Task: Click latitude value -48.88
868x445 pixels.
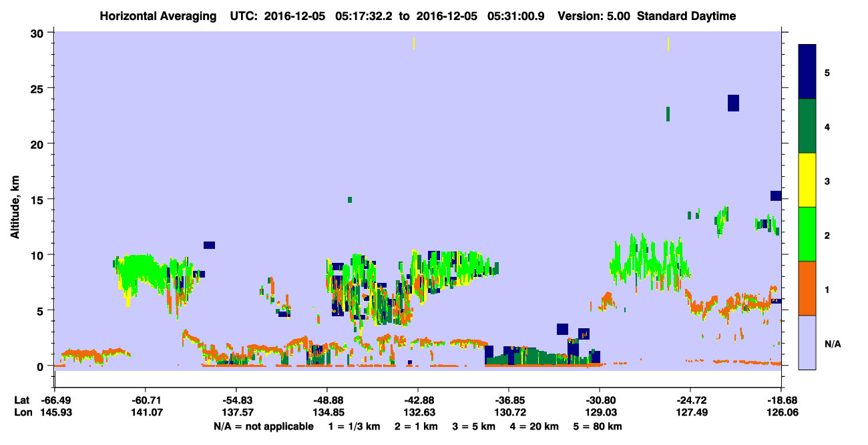Action: (327, 400)
